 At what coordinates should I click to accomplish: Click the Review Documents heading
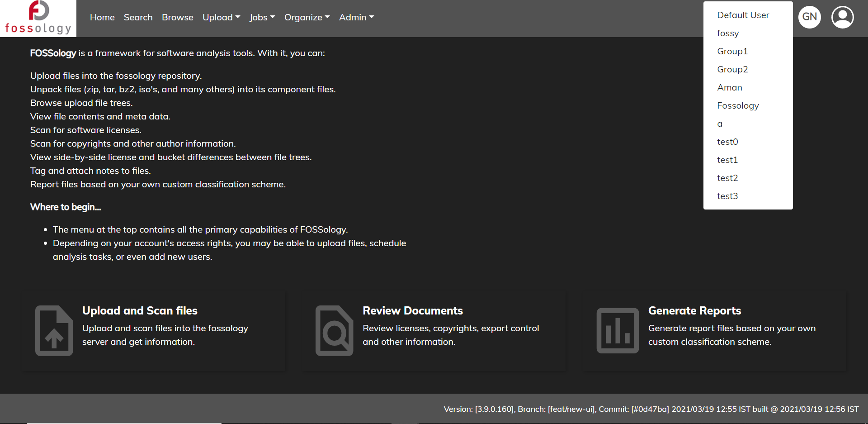[x=413, y=310]
